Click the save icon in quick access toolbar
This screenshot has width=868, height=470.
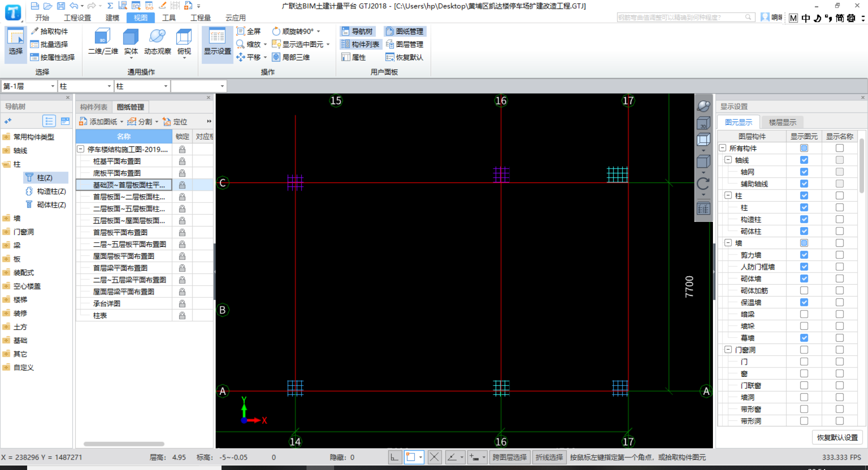(61, 6)
